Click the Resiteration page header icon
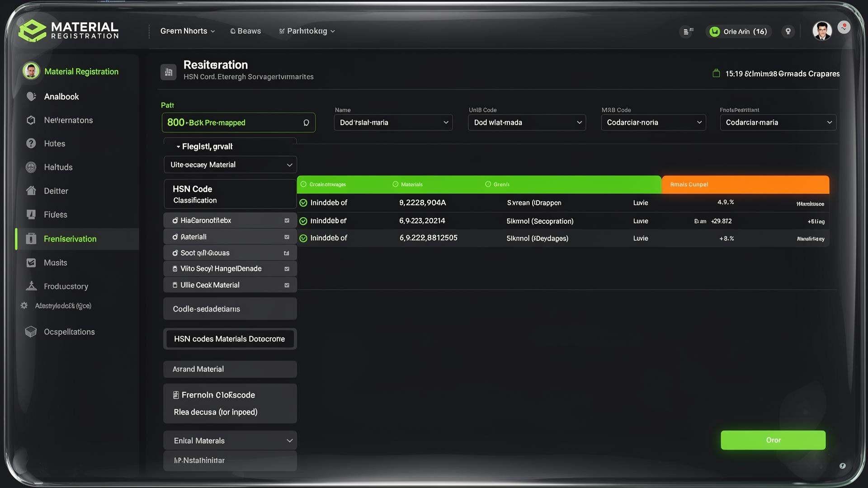The width and height of the screenshot is (868, 488). (168, 72)
